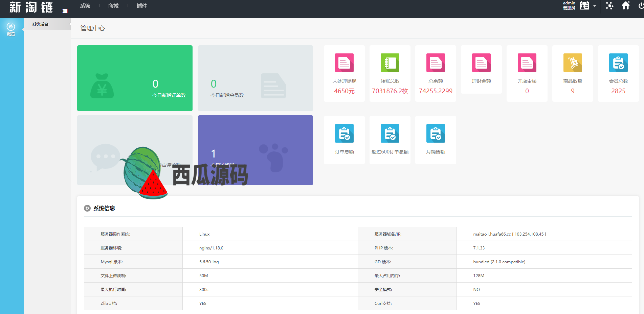The image size is (644, 314).
Task: Click the 未处理提现 document icon
Action: point(344,63)
